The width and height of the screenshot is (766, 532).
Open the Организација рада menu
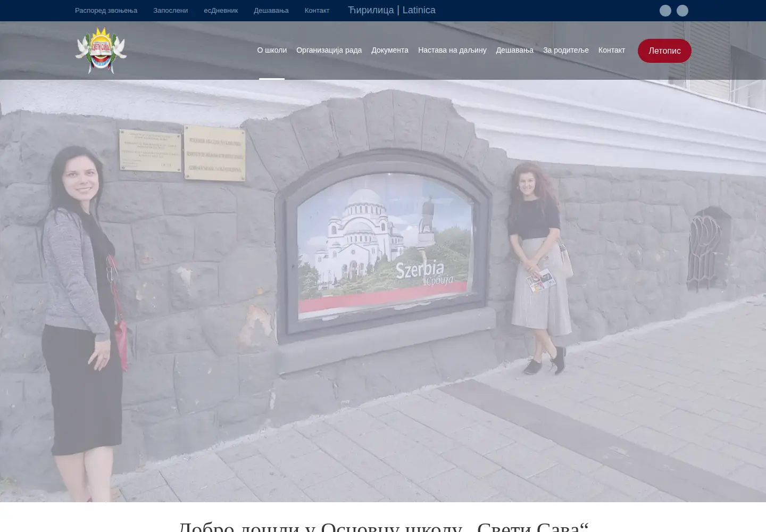click(329, 50)
